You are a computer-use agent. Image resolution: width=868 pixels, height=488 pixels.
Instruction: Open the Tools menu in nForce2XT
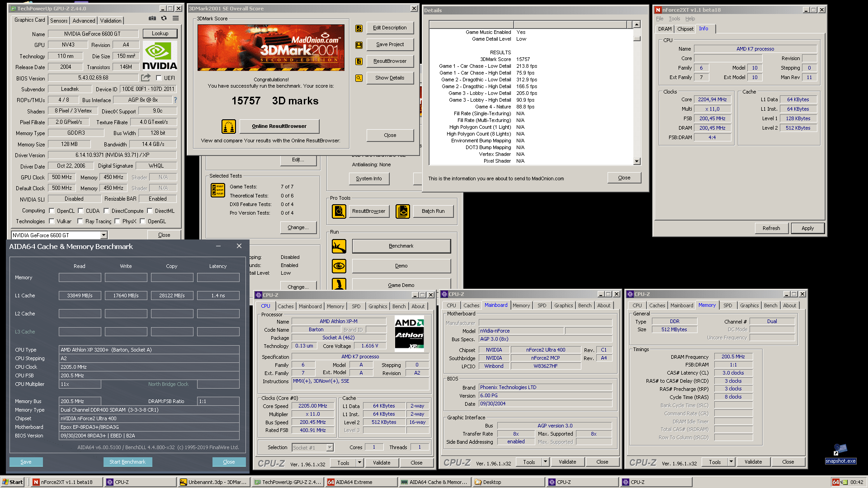[x=674, y=19]
